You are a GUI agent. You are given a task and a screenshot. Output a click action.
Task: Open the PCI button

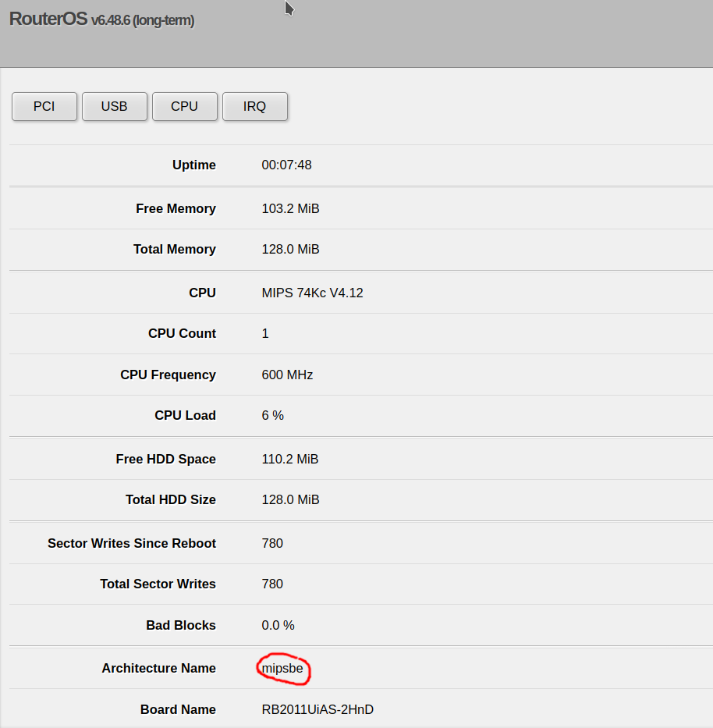click(x=44, y=106)
